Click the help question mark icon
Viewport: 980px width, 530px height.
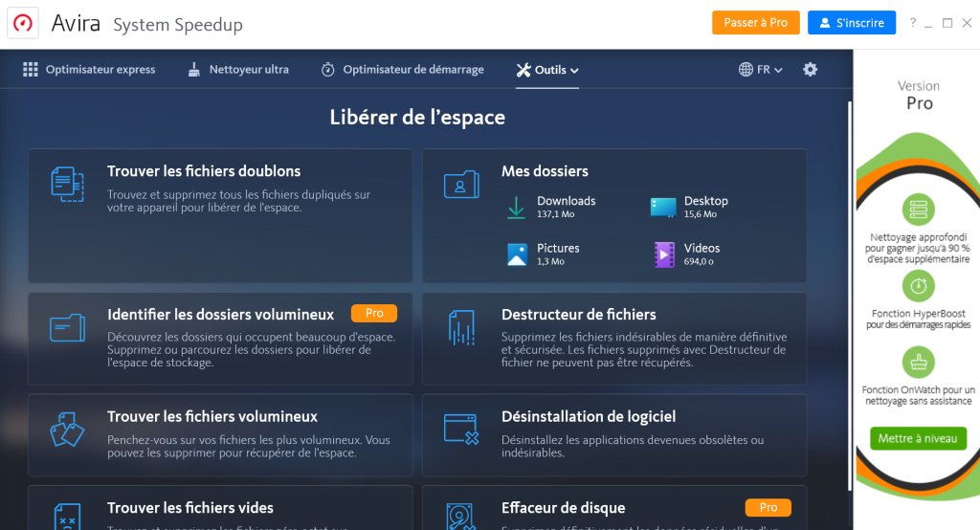[x=913, y=23]
